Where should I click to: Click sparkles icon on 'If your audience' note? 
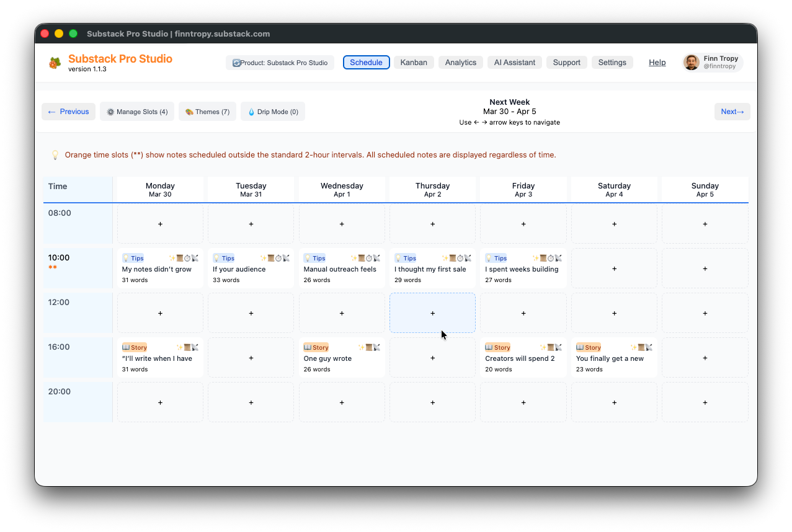click(x=264, y=258)
